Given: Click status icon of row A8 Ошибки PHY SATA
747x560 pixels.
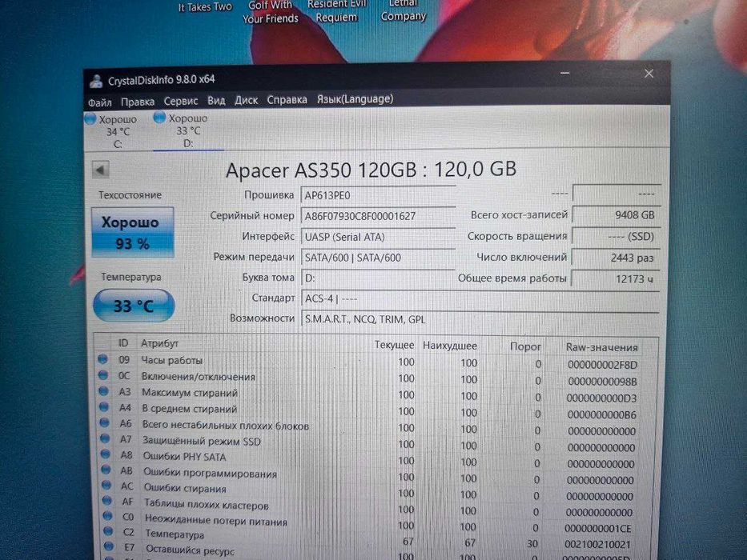Looking at the screenshot, I should [106, 454].
